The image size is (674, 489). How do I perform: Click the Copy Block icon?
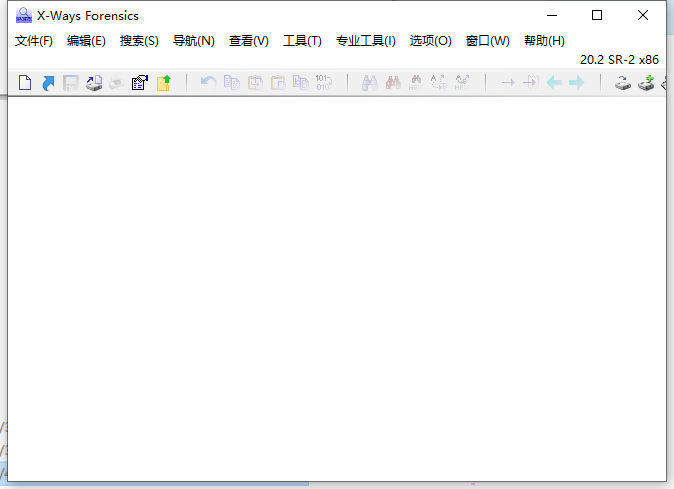click(x=232, y=82)
